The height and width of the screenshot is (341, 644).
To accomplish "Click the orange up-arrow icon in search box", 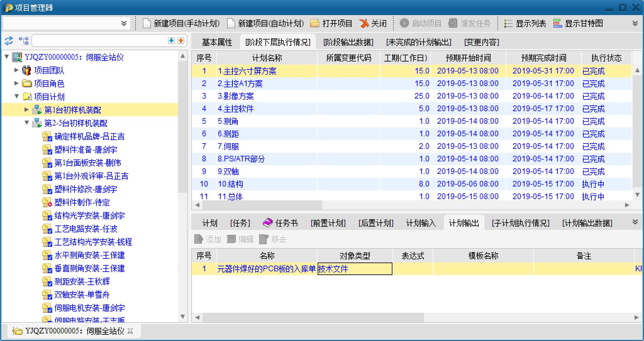I will pyautogui.click(x=180, y=41).
